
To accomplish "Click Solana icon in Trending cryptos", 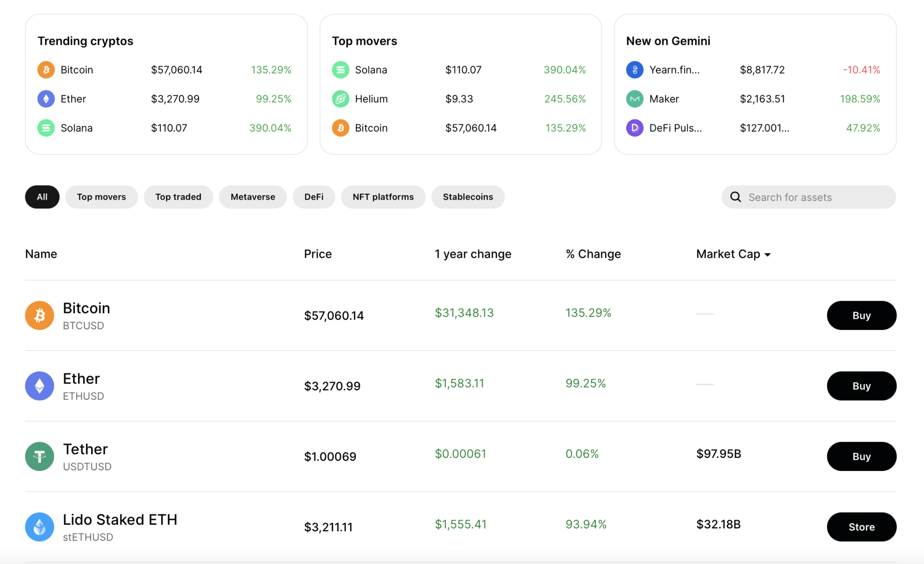I will 46,128.
